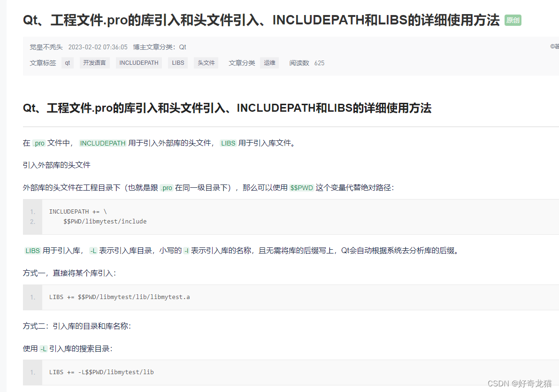This screenshot has height=392, width=559.
Task: Click the 引入外部库的头文件 paragraph
Action: (57, 165)
